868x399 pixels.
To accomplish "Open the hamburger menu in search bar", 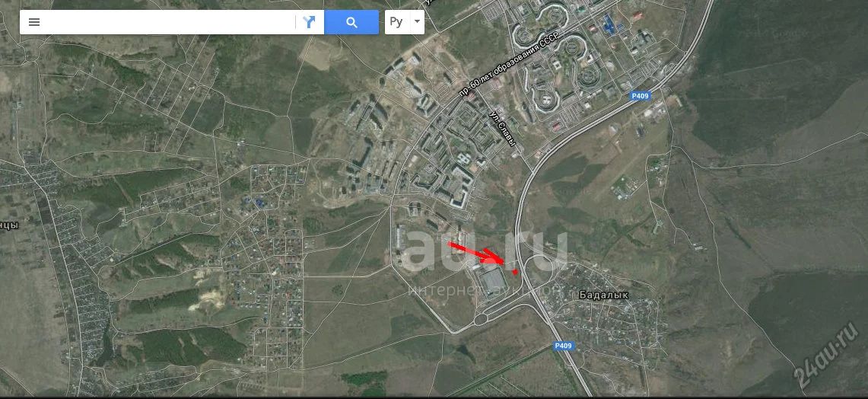I will click(34, 22).
